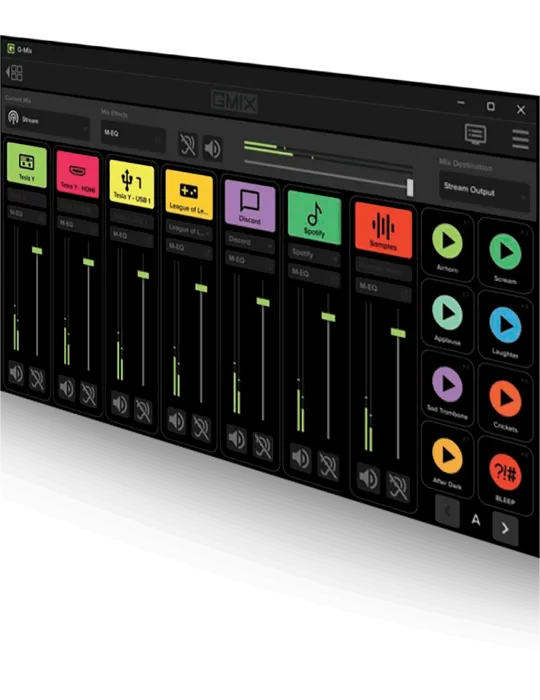Click the master mix volume slider handle
The width and height of the screenshot is (540, 700).
pos(410,187)
